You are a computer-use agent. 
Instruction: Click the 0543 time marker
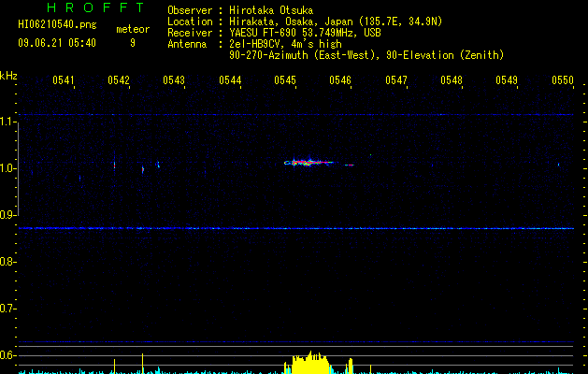[174, 80]
